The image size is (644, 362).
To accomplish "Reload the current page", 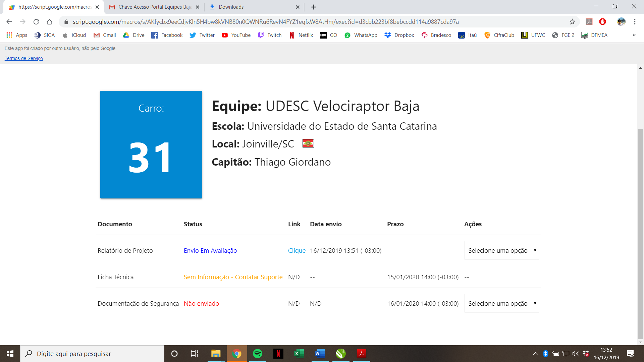I will click(x=36, y=22).
